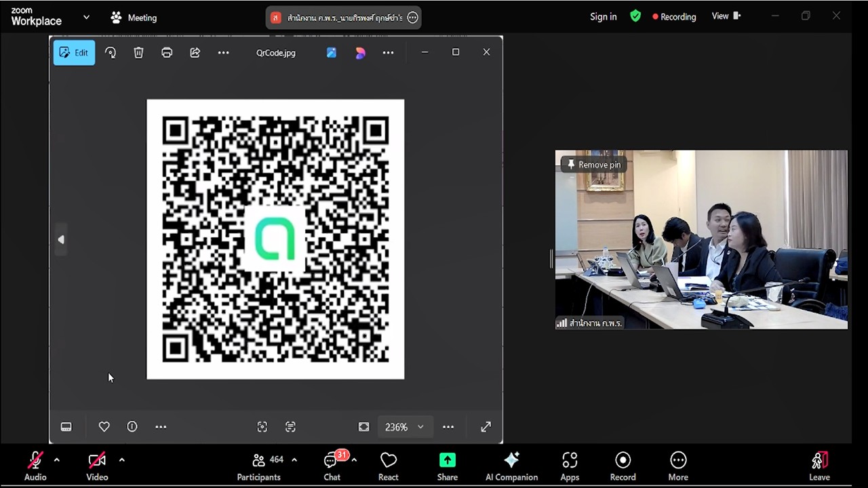
Task: Click Remove pin on video
Action: pos(594,165)
